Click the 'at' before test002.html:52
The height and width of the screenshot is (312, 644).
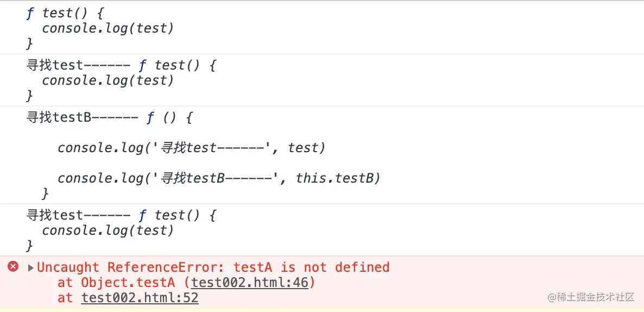[65, 298]
